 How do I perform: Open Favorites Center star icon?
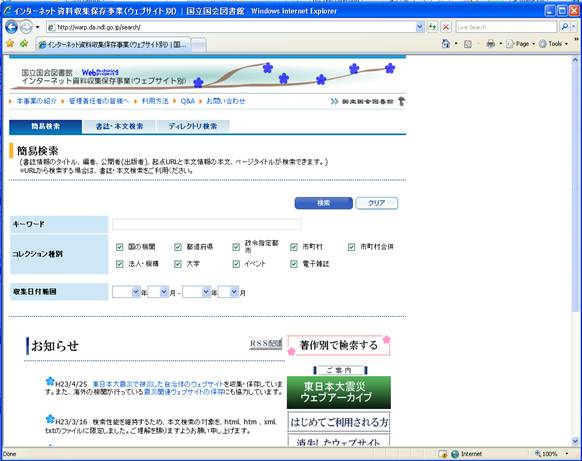pyautogui.click(x=10, y=44)
